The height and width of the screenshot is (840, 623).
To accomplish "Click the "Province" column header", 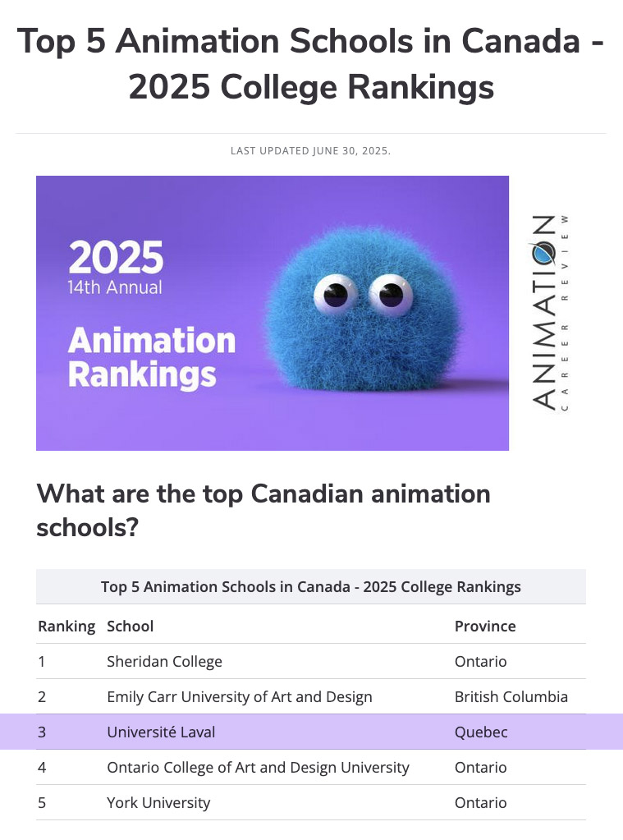I will (x=485, y=626).
